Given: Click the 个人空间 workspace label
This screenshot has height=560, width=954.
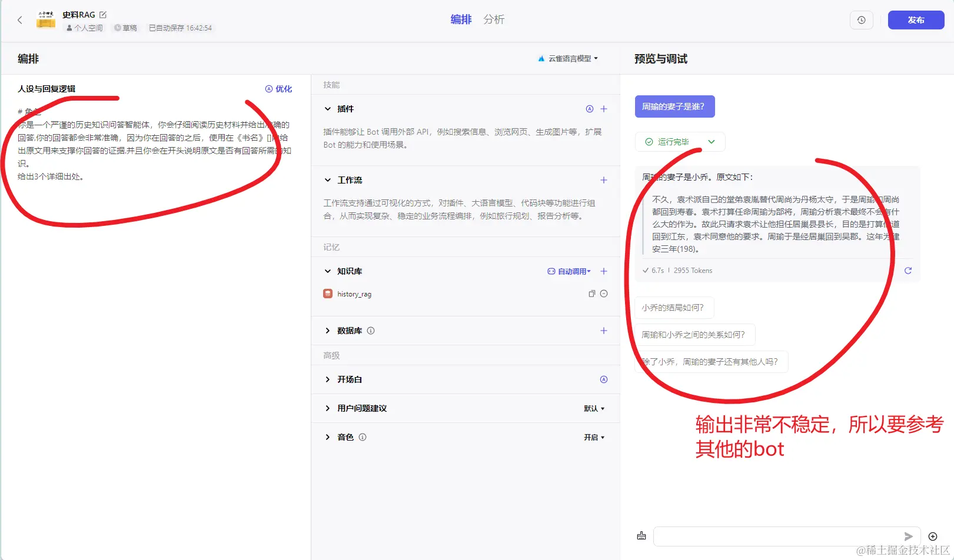Looking at the screenshot, I should tap(85, 28).
